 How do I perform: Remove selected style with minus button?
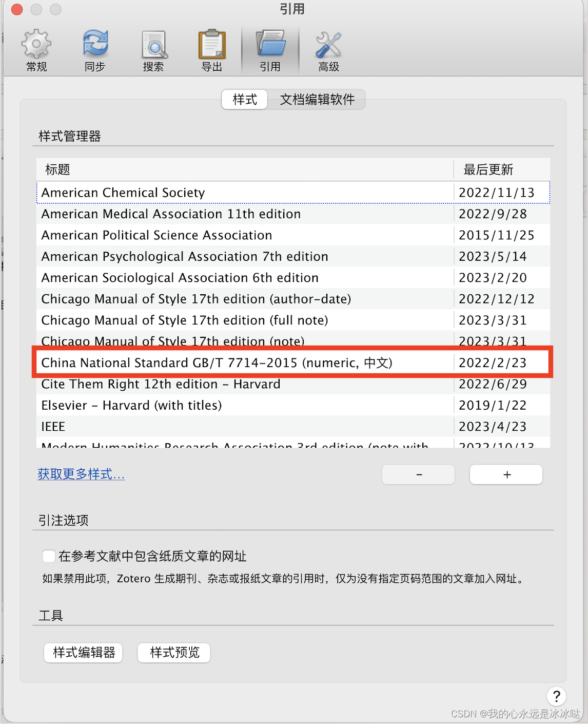click(419, 474)
